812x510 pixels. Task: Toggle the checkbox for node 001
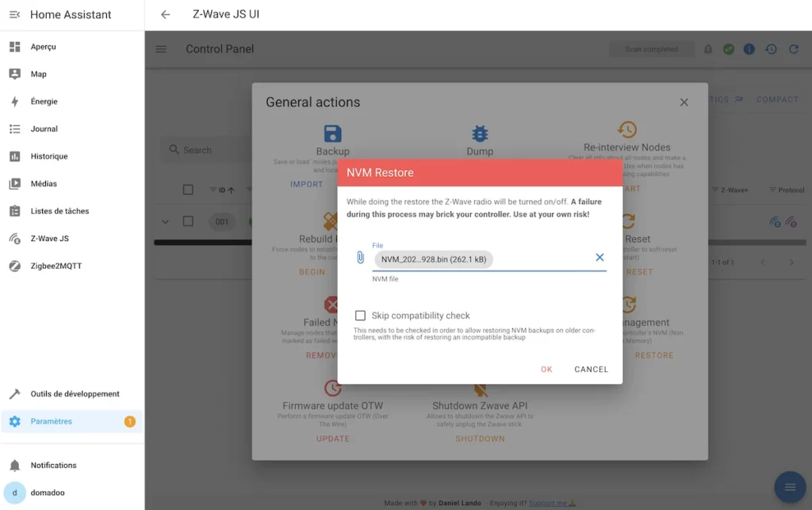pos(188,221)
